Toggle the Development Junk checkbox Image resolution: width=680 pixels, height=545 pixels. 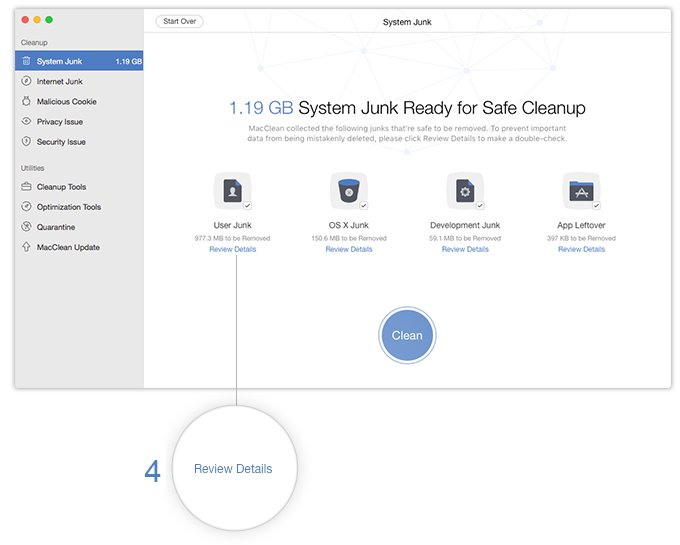point(479,204)
